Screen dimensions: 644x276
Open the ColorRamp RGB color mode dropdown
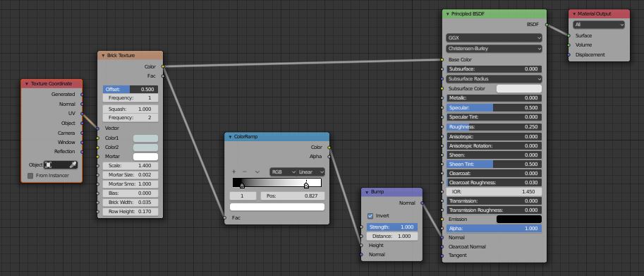pyautogui.click(x=284, y=172)
